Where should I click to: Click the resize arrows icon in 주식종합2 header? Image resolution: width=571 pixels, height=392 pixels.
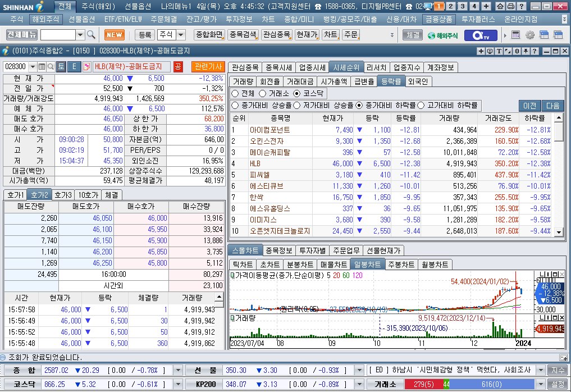click(x=508, y=51)
